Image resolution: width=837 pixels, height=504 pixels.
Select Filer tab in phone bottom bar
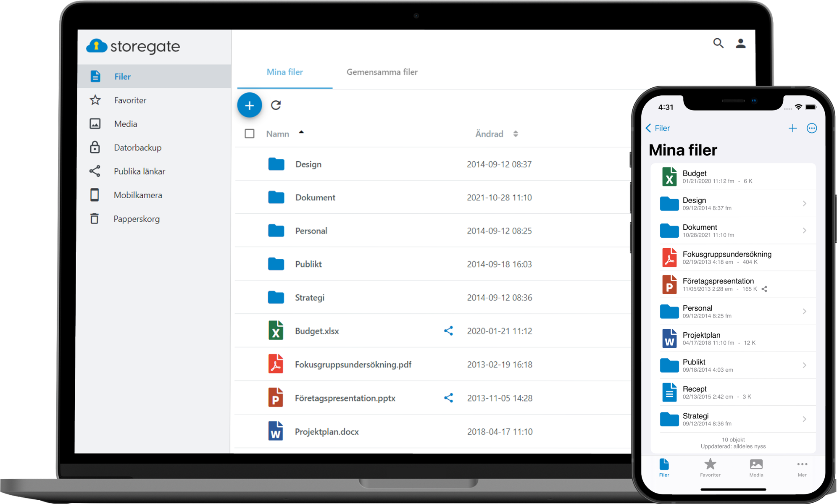coord(664,467)
